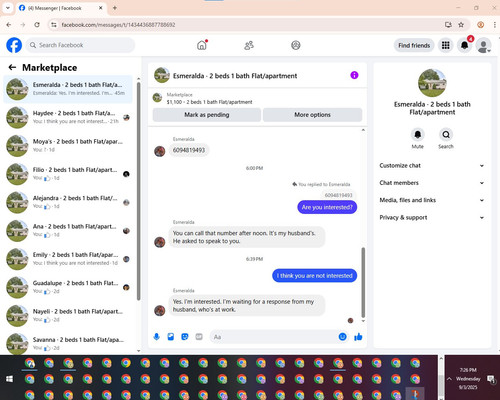Open Filio conversation in list
The width and height of the screenshot is (500, 400).
point(68,174)
